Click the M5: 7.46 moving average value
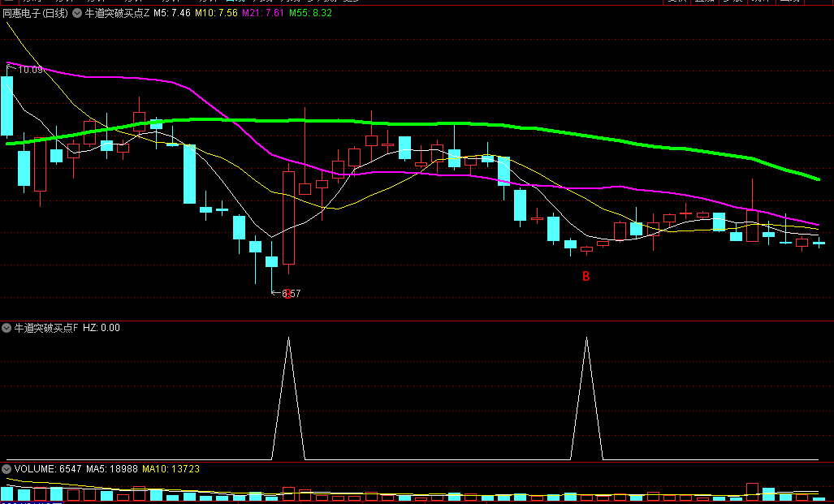The image size is (834, 504). 172,13
